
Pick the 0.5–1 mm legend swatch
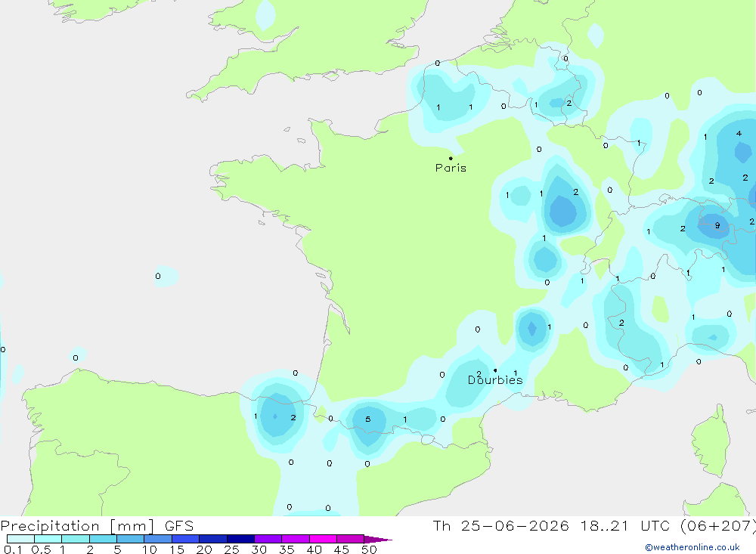coord(48,539)
